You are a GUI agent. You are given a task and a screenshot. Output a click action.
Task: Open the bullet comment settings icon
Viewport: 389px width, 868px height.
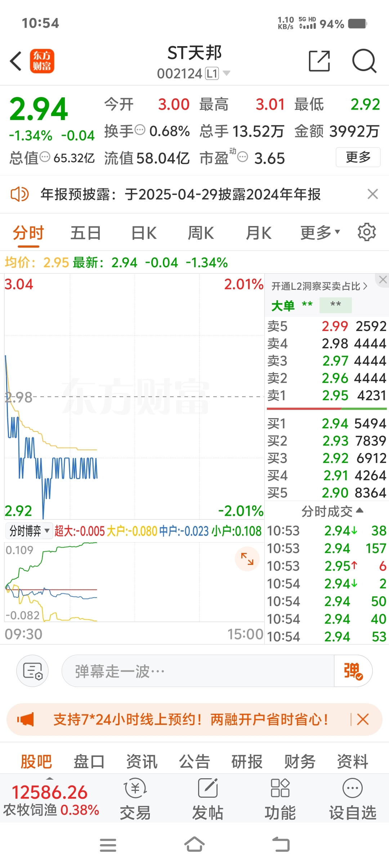32,671
